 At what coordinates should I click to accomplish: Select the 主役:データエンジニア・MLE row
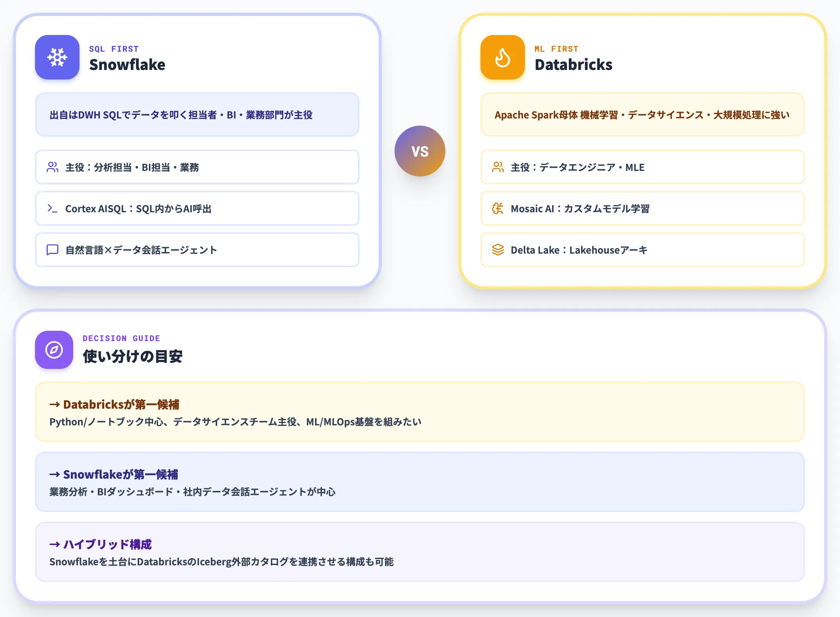point(643,167)
